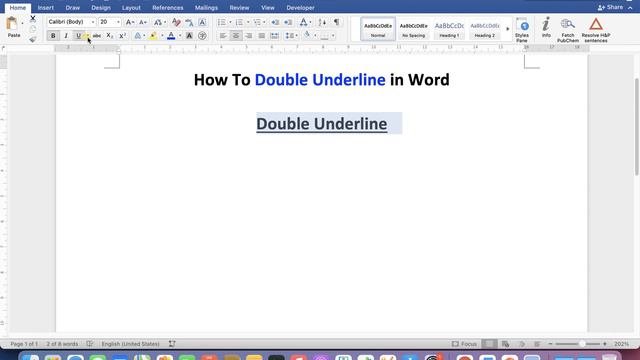Expand the styles gallery arrow
Viewport: 640px width, 360px height.
(x=508, y=29)
